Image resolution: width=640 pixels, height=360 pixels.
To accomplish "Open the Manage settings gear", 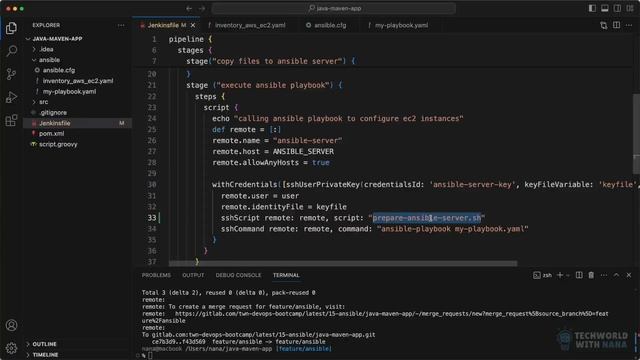I will tap(11, 348).
